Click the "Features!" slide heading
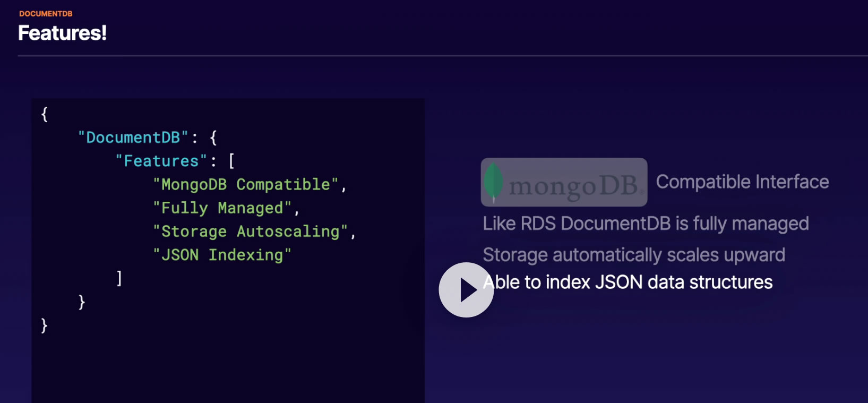Screen dimensions: 868x403 pos(63,33)
